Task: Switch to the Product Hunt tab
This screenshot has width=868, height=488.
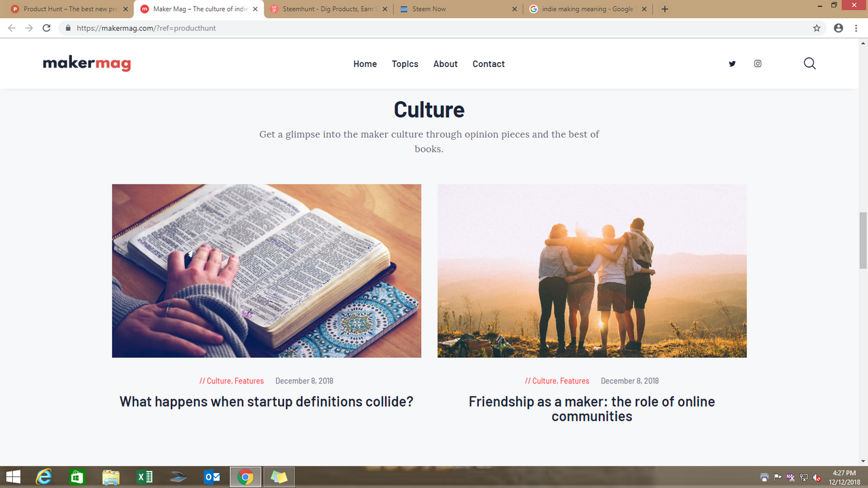Action: [68, 9]
